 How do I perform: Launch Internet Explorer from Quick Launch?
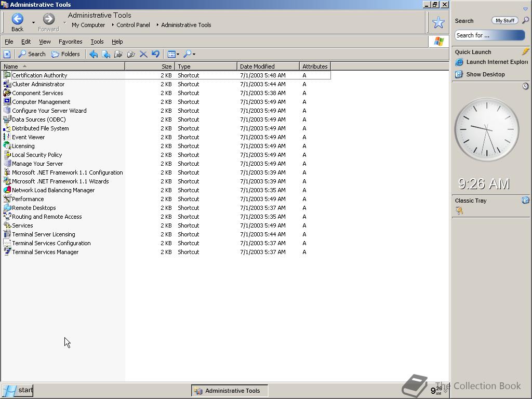[491, 62]
